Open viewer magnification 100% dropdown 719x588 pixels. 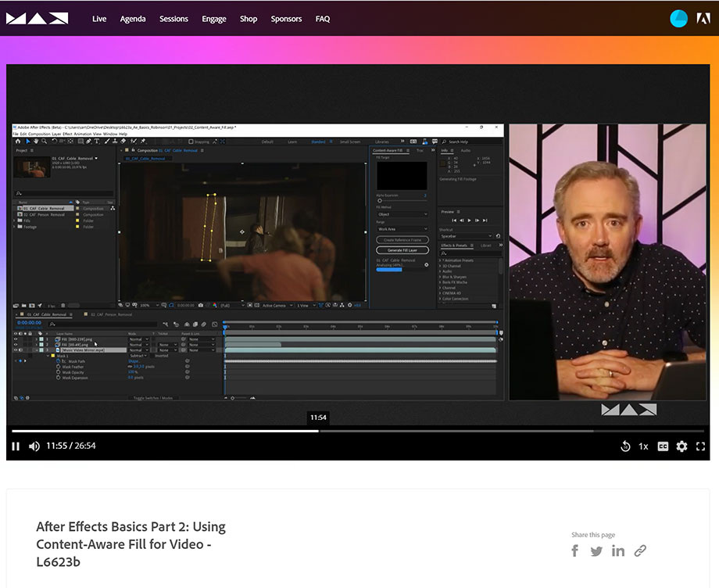point(149,305)
